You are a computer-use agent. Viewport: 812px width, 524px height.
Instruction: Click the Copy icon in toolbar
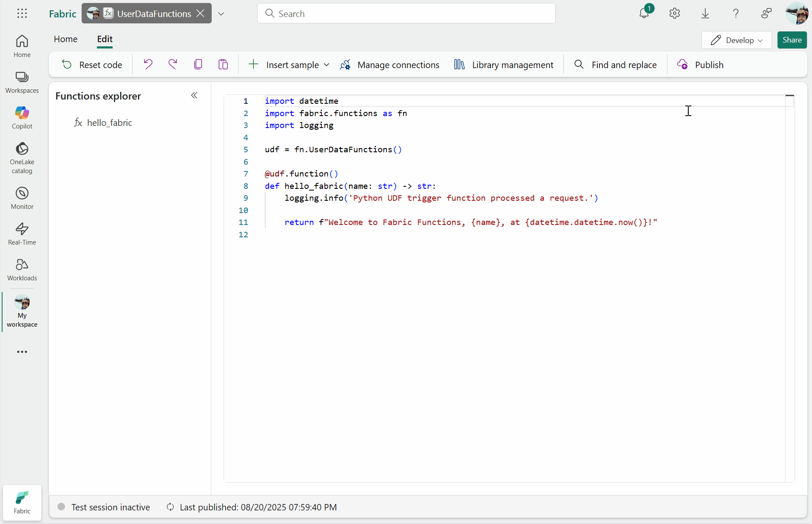[198, 64]
